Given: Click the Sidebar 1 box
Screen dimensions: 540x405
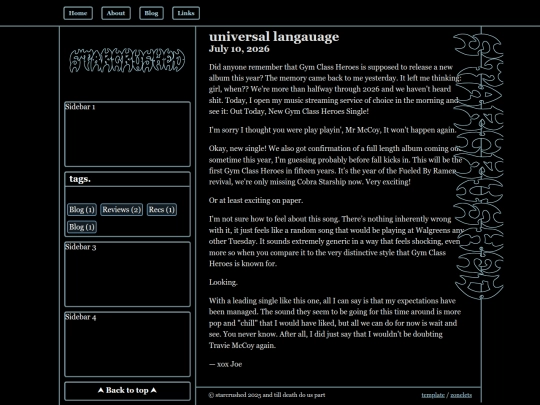Looking at the screenshot, I should click(x=127, y=134).
